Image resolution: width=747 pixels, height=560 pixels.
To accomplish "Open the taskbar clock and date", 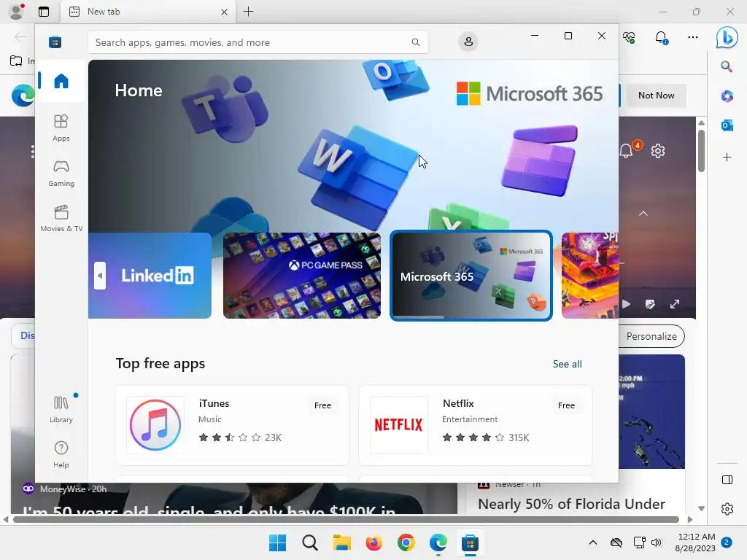I will (x=695, y=542).
